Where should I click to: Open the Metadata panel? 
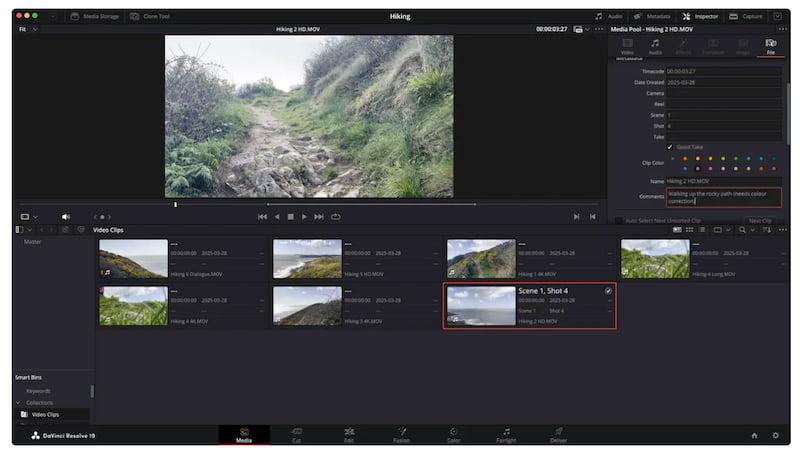pos(652,16)
